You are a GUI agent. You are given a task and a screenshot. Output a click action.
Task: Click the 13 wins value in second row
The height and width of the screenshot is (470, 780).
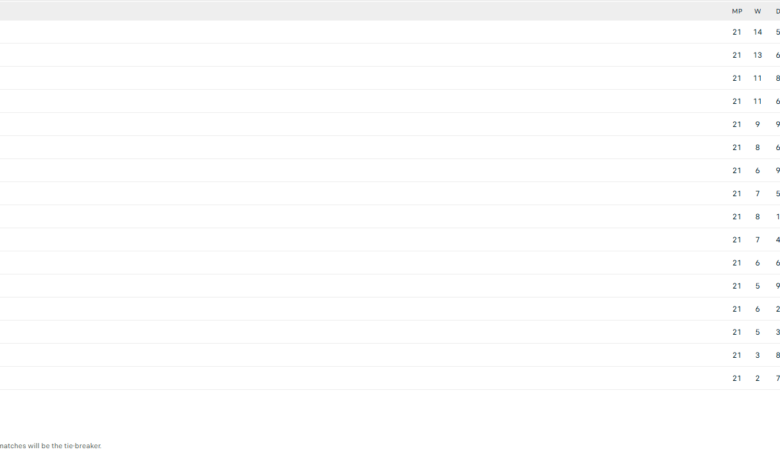pos(757,55)
